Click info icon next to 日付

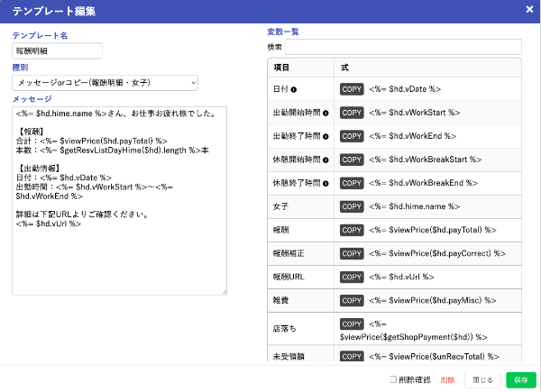294,89
